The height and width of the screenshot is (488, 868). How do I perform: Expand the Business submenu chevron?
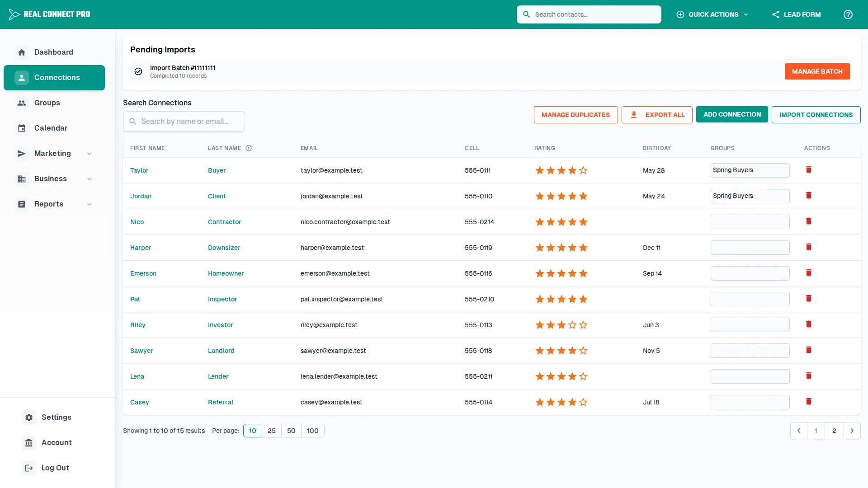click(90, 179)
